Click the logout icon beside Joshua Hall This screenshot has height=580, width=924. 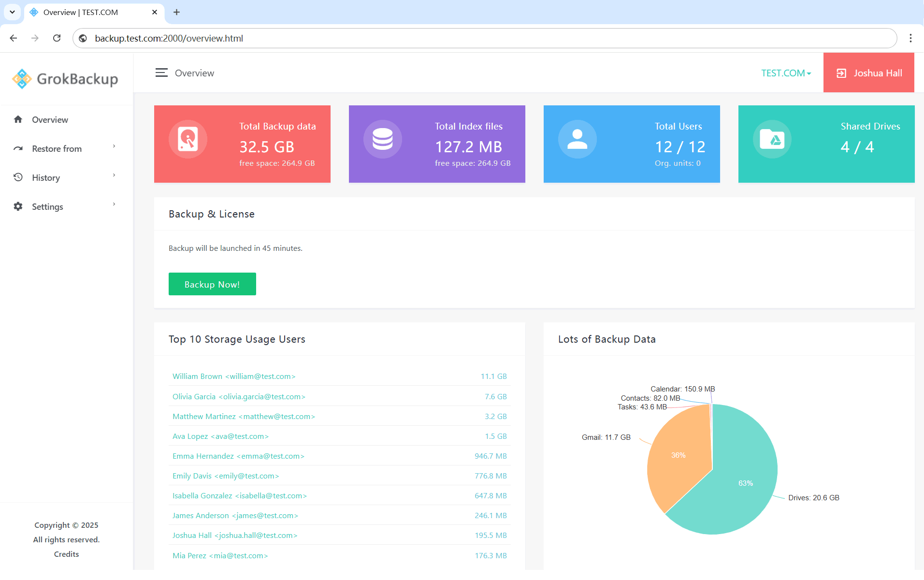841,73
